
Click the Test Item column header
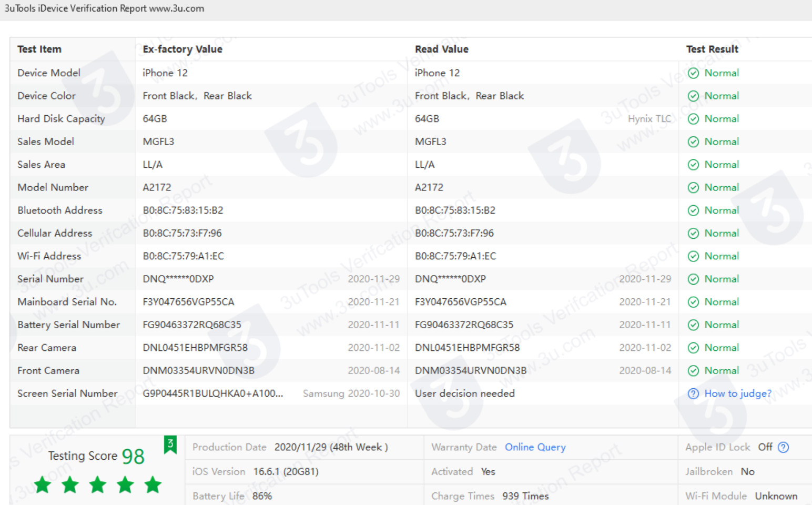39,49
